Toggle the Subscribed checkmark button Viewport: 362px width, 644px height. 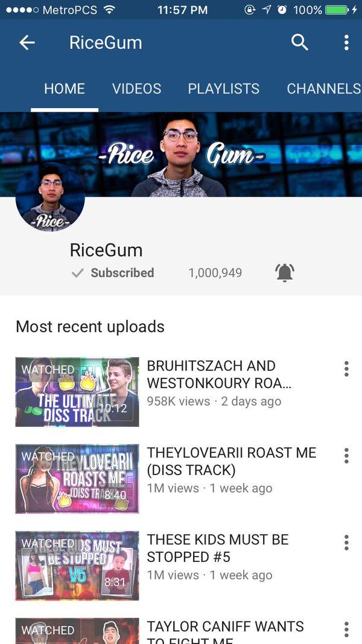[112, 273]
